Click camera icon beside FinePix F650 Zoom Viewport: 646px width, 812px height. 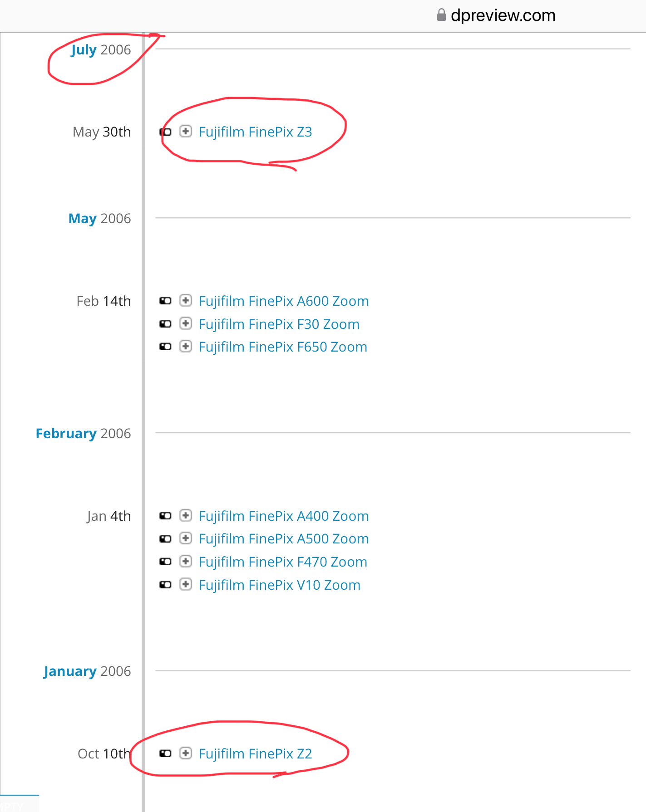pyautogui.click(x=165, y=347)
